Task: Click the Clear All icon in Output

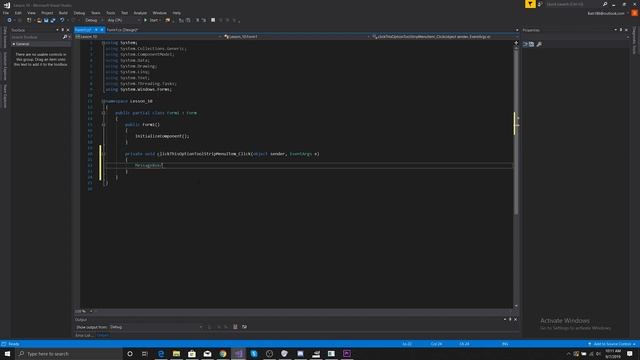Action: pyautogui.click(x=235, y=327)
